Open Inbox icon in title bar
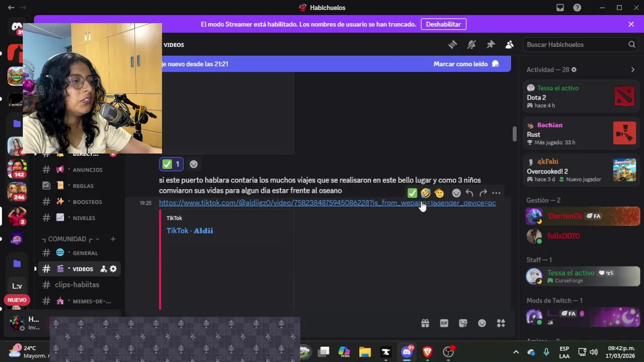 560,8
